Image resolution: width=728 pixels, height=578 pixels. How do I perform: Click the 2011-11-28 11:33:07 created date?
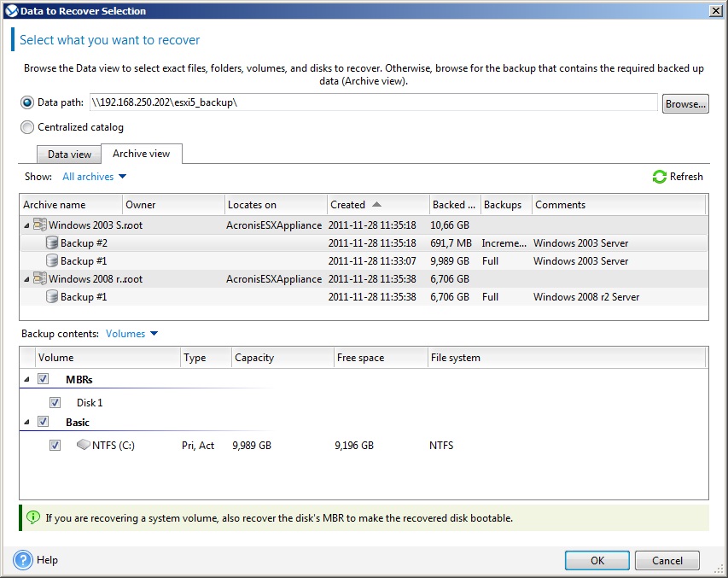372,261
